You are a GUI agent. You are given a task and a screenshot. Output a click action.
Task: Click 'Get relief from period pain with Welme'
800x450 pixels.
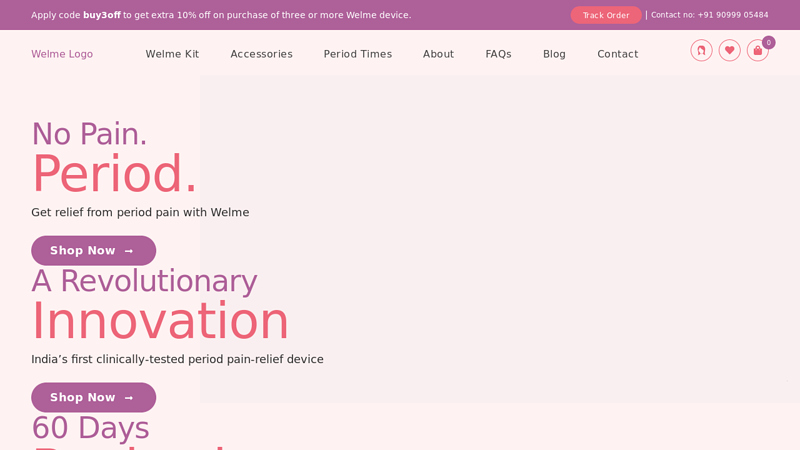(140, 212)
